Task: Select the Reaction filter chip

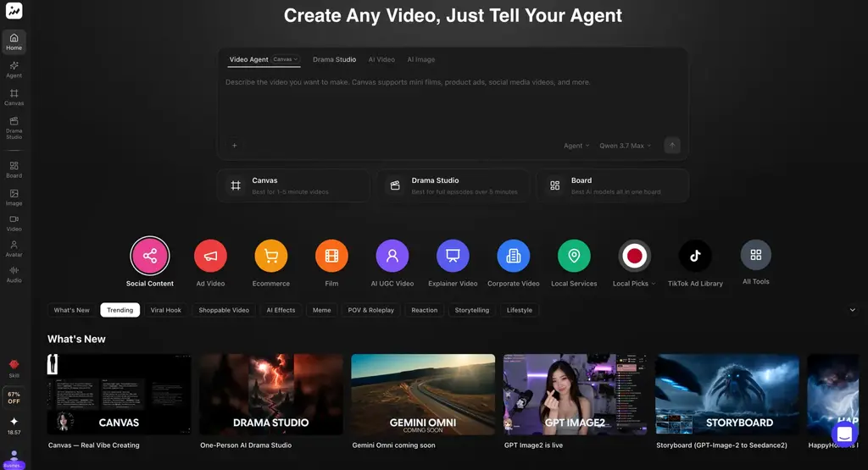Action: coord(425,310)
